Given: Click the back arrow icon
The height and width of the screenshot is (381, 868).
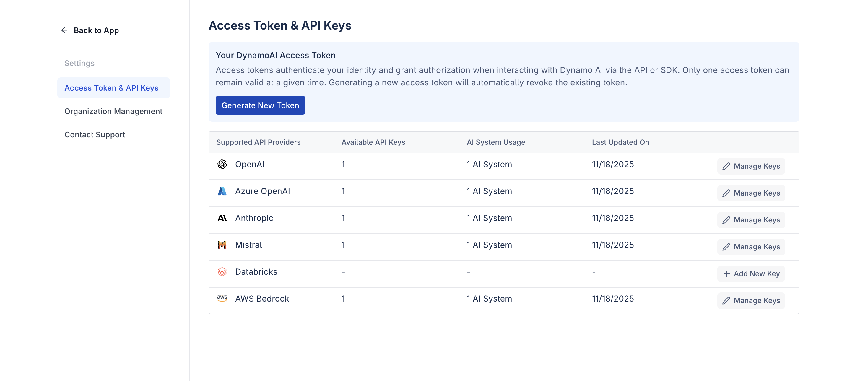Looking at the screenshot, I should tap(64, 30).
